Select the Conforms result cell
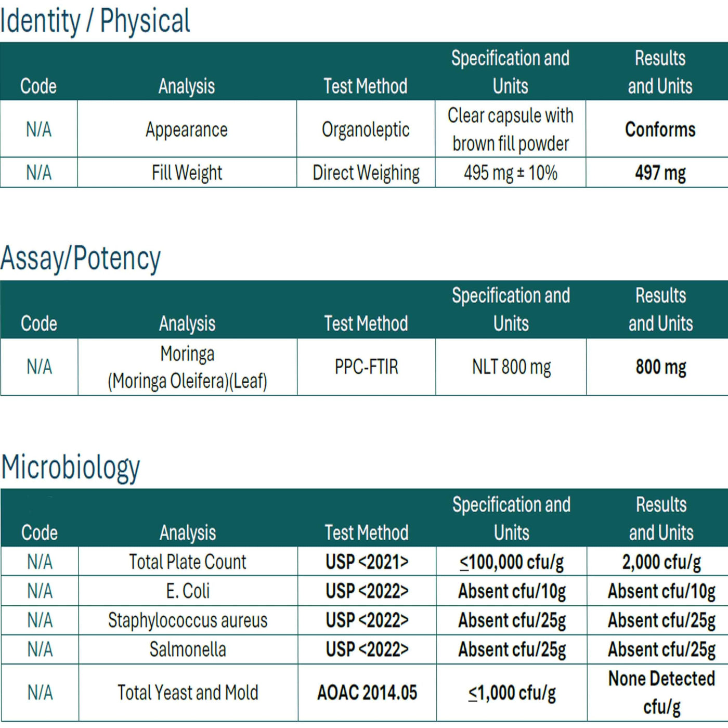The width and height of the screenshot is (728, 728). (660, 129)
